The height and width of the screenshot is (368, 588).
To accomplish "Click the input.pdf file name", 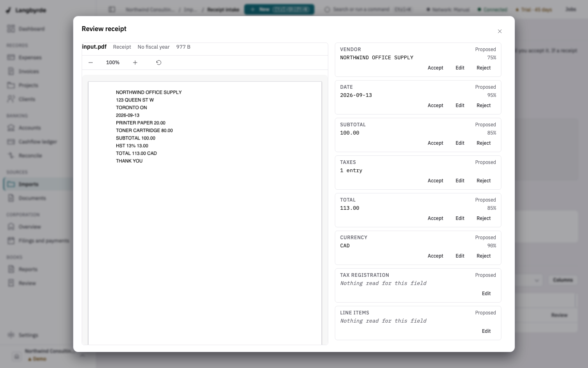I will [x=94, y=47].
